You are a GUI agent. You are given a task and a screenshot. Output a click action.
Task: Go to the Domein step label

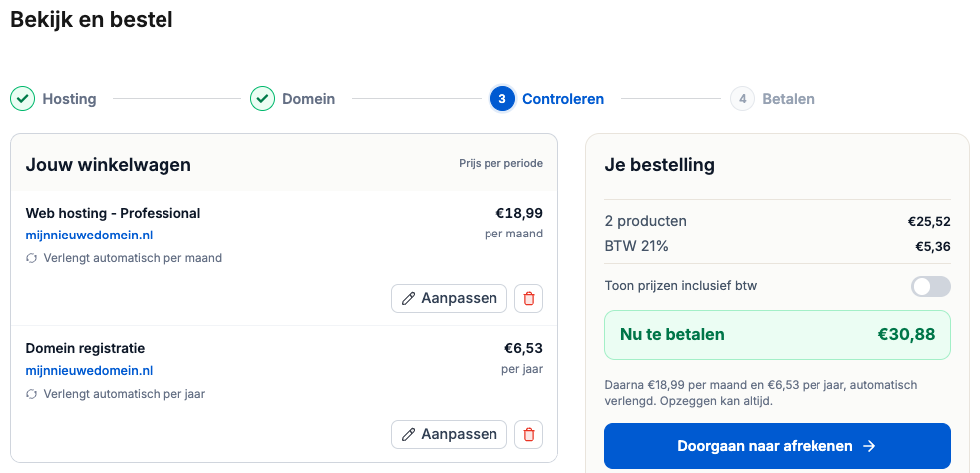point(309,99)
